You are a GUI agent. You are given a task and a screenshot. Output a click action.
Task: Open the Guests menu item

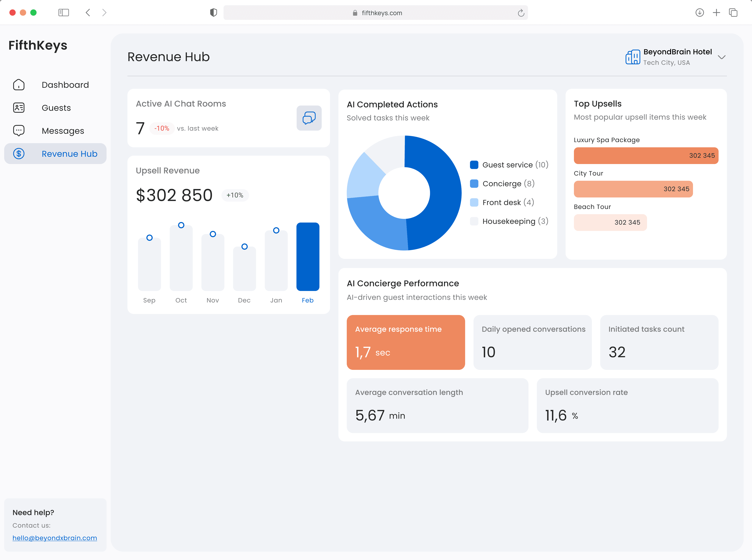coord(55,108)
